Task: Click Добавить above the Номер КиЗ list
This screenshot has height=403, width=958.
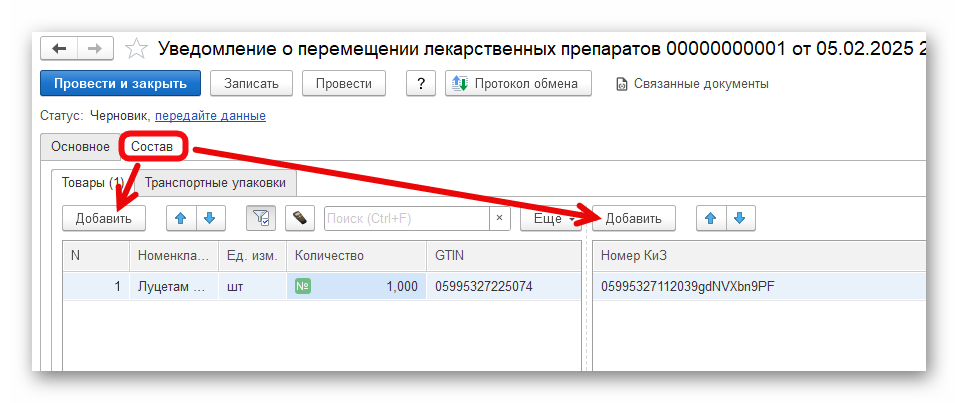Action: coord(634,219)
